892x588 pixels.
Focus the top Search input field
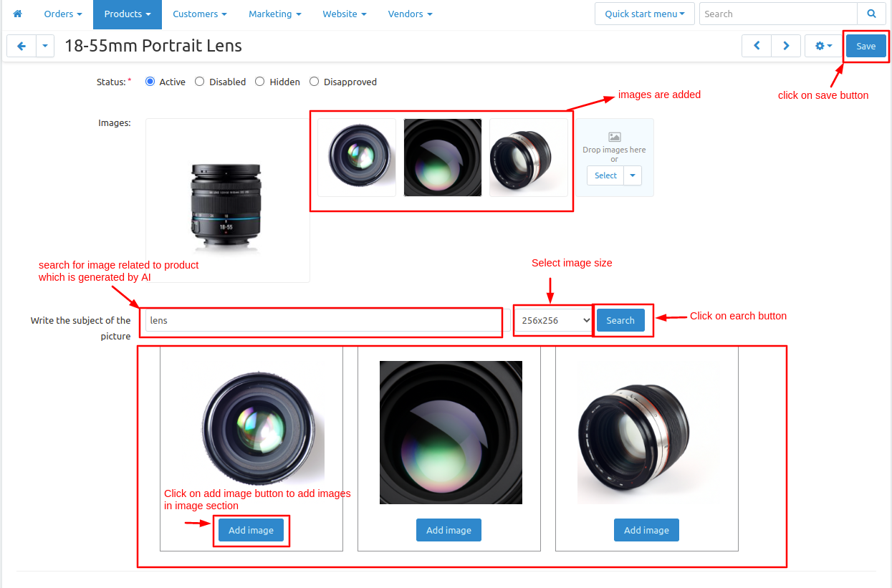[778, 14]
